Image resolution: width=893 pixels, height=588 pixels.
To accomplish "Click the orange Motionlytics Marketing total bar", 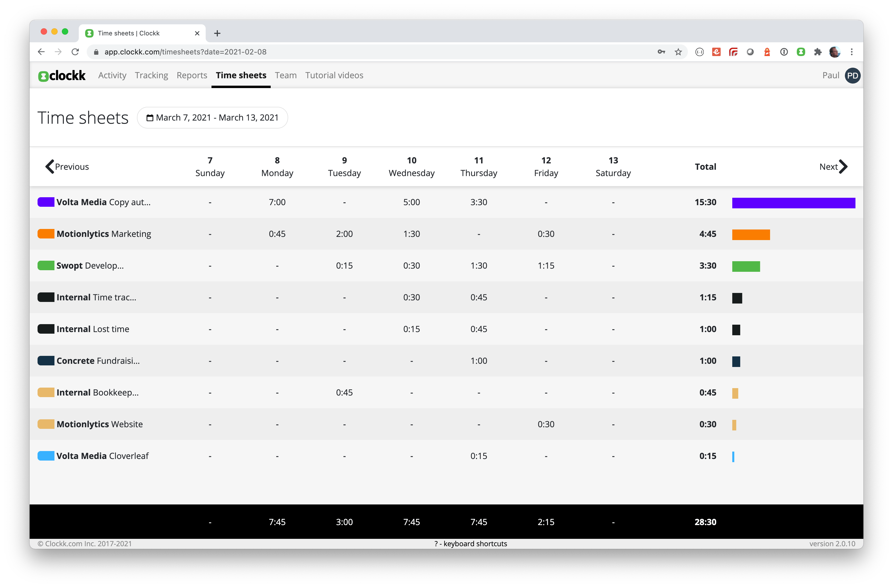I will click(x=751, y=235).
